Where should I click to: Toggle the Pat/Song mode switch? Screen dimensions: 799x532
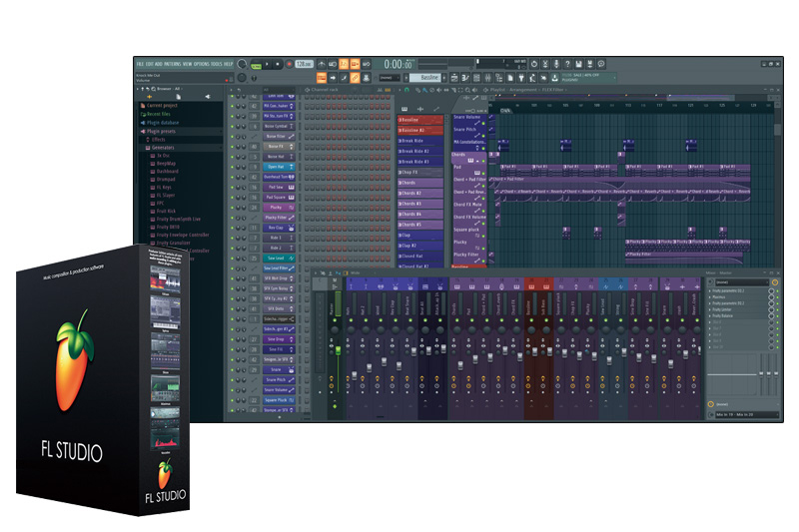point(256,65)
